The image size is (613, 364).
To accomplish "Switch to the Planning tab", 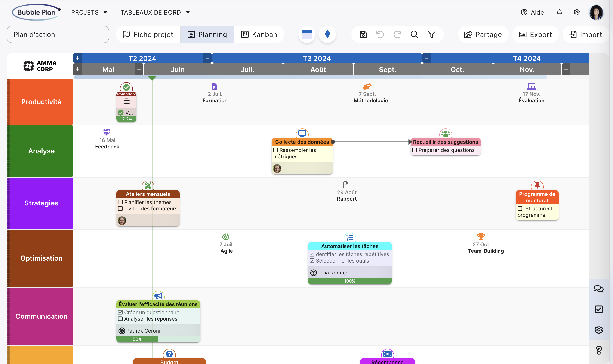I will (x=207, y=35).
